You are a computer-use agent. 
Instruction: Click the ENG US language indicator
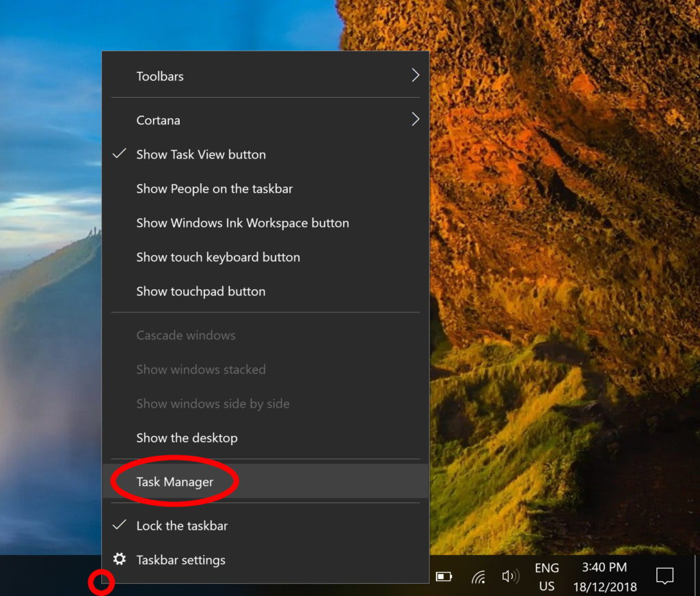pos(546,577)
